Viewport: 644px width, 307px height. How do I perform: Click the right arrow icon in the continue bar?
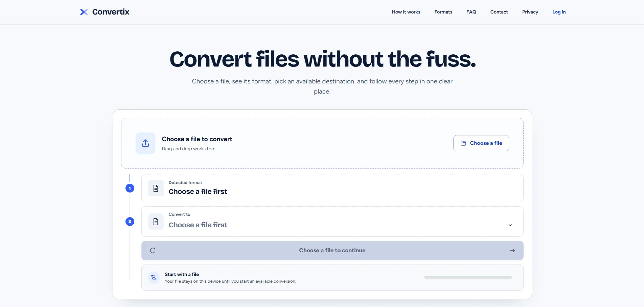pos(512,250)
